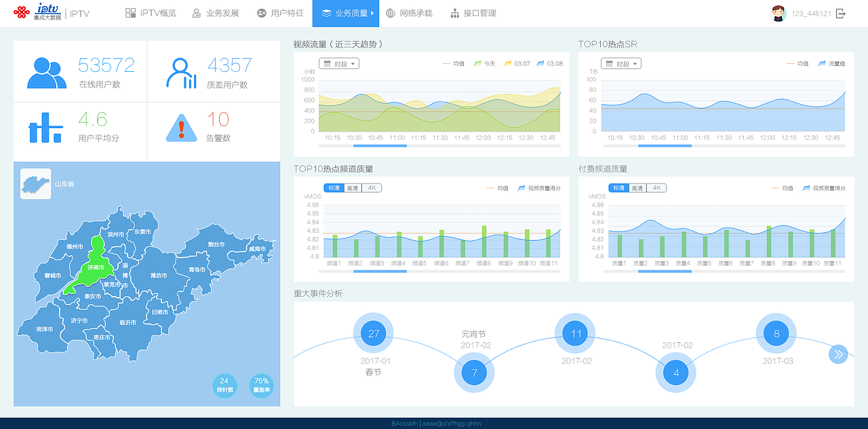The height and width of the screenshot is (429, 868).
Task: Toggle 均值 legend in TOP10热点SR chart
Action: tap(797, 64)
